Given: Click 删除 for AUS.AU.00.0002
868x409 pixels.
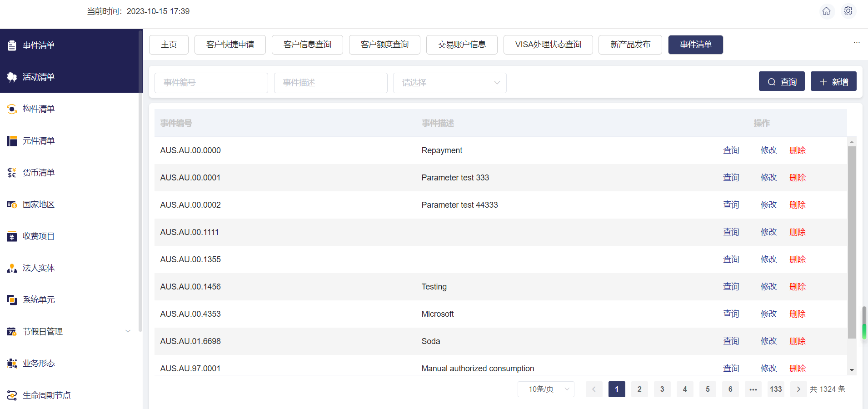Looking at the screenshot, I should (798, 205).
